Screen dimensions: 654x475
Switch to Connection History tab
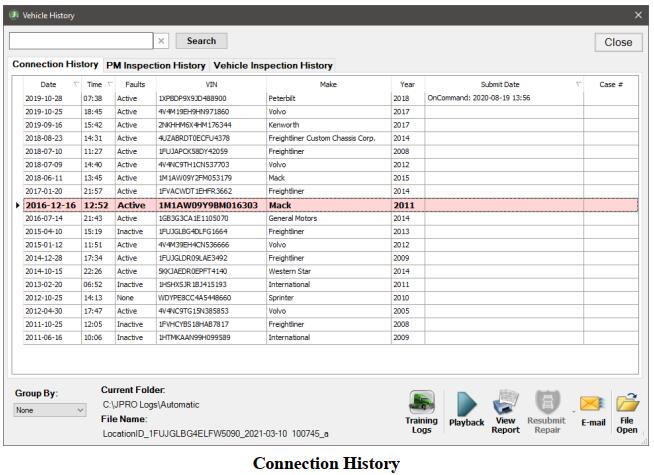coord(55,64)
